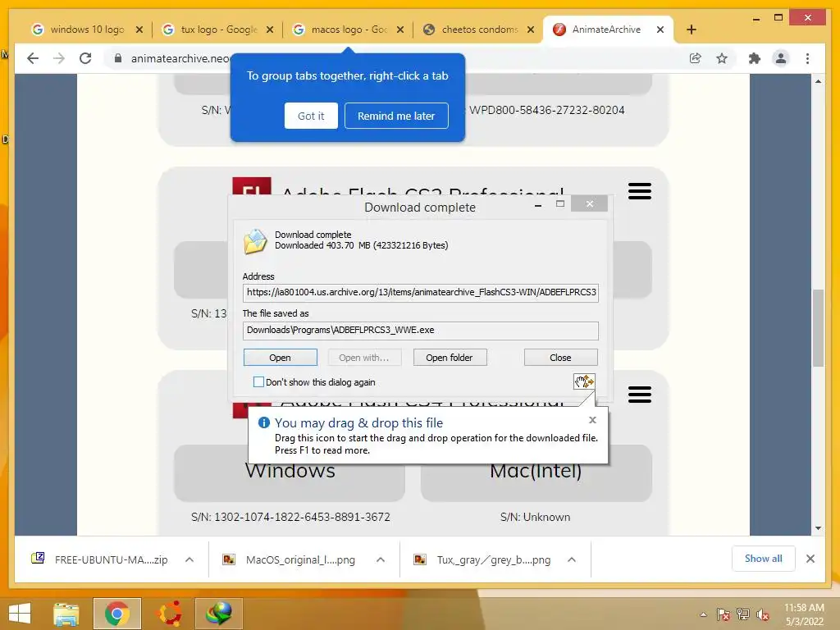
Task: Select the AnimateArchive tab
Action: click(605, 30)
